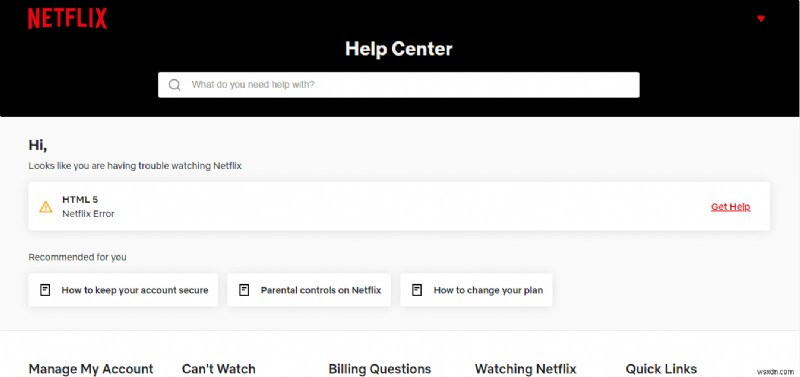Open 'How to keep your account secure' article
The height and width of the screenshot is (377, 800).
[x=123, y=290]
